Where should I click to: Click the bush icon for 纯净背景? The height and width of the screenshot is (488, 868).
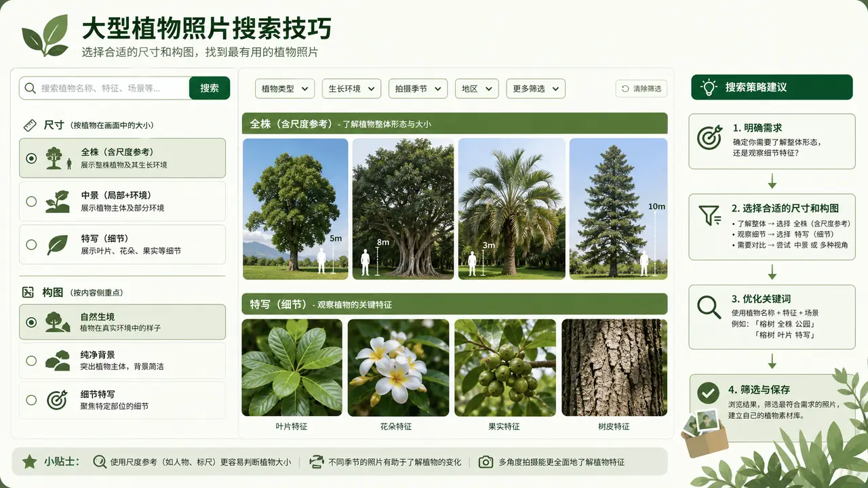click(x=57, y=361)
